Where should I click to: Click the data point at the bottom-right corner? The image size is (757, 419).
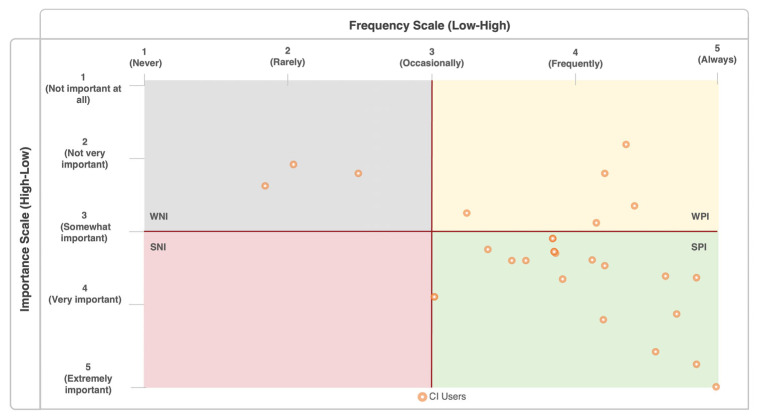click(x=716, y=386)
